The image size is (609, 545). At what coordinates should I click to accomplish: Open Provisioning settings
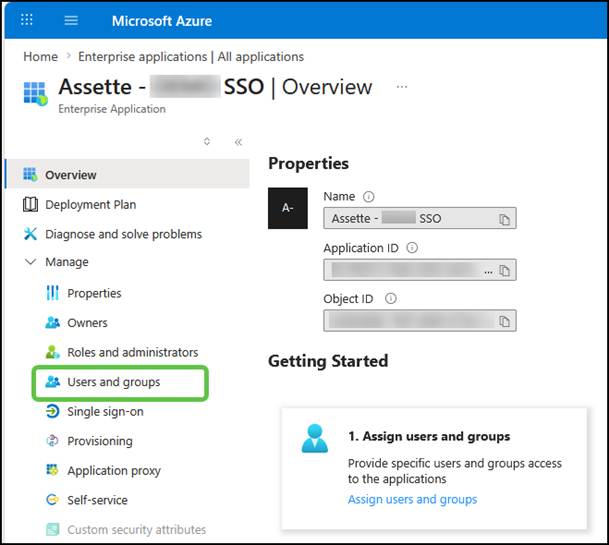click(x=100, y=441)
